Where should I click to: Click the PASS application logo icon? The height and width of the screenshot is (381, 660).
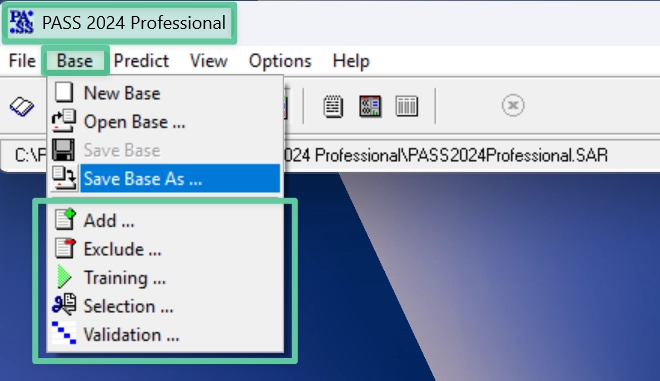tap(21, 23)
